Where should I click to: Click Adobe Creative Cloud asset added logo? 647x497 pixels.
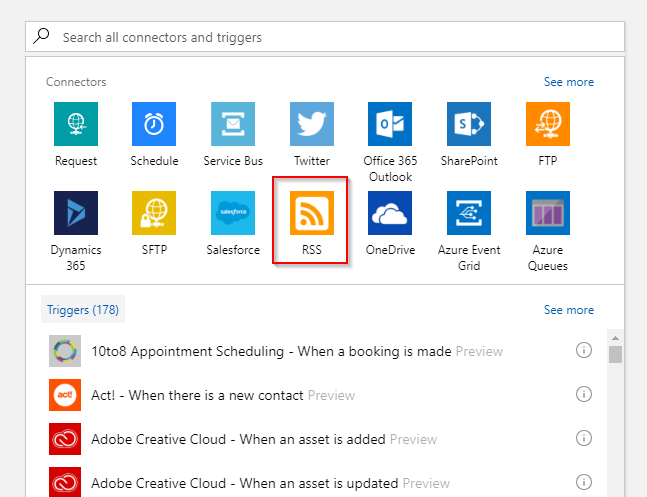[65, 439]
